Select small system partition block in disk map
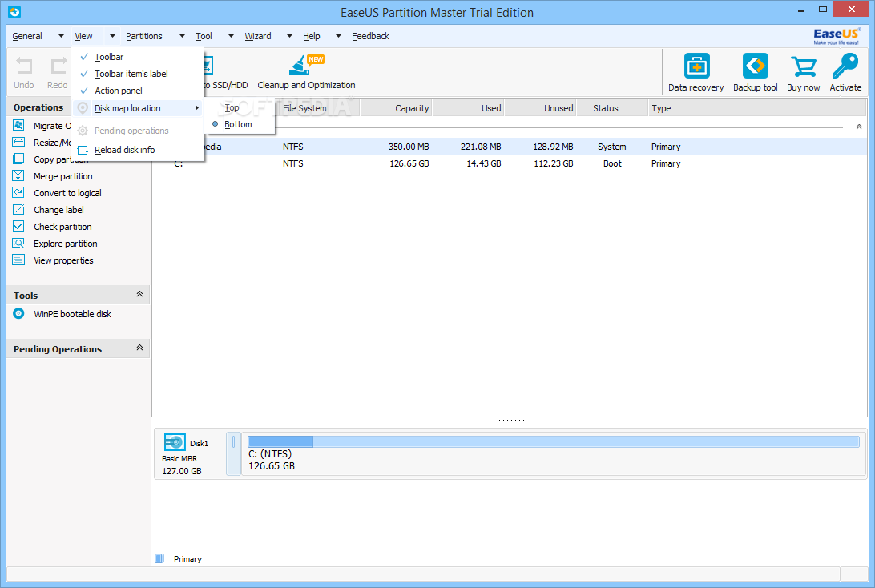The height and width of the screenshot is (588, 875). pyautogui.click(x=234, y=453)
